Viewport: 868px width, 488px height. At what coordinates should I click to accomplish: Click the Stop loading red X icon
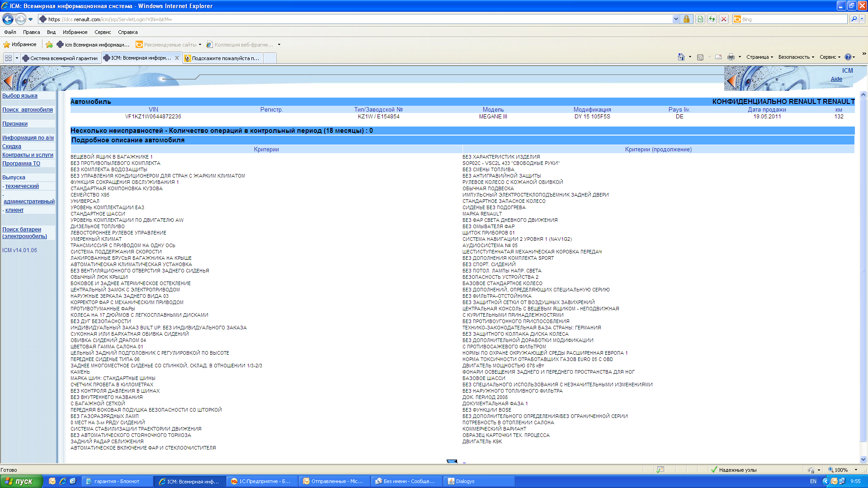[724, 19]
